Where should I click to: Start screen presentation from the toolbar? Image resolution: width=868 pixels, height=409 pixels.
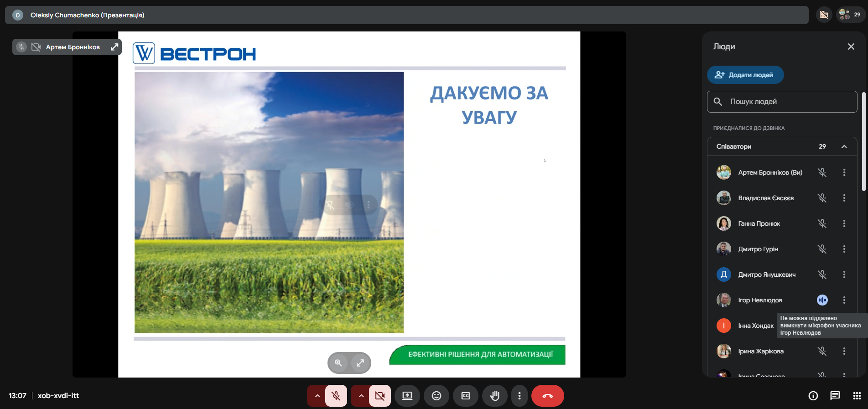coord(407,396)
